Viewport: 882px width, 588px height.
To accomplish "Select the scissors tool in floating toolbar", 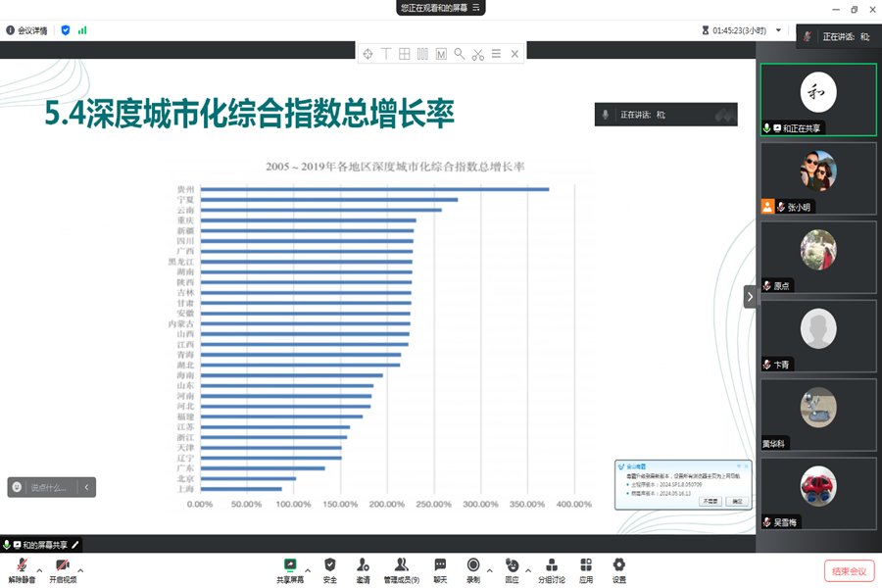I will point(477,54).
